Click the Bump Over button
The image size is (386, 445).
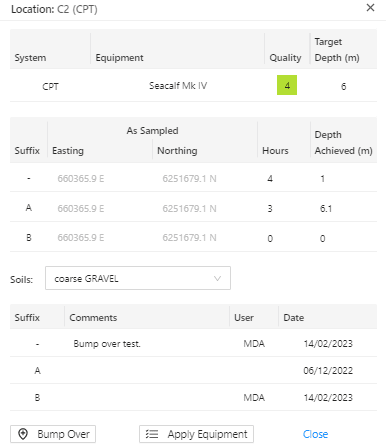[53, 434]
